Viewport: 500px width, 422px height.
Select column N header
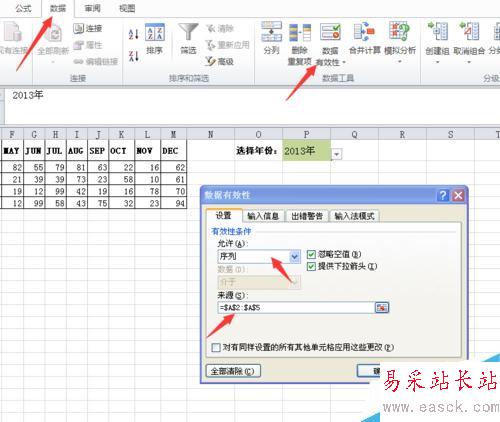(211, 134)
